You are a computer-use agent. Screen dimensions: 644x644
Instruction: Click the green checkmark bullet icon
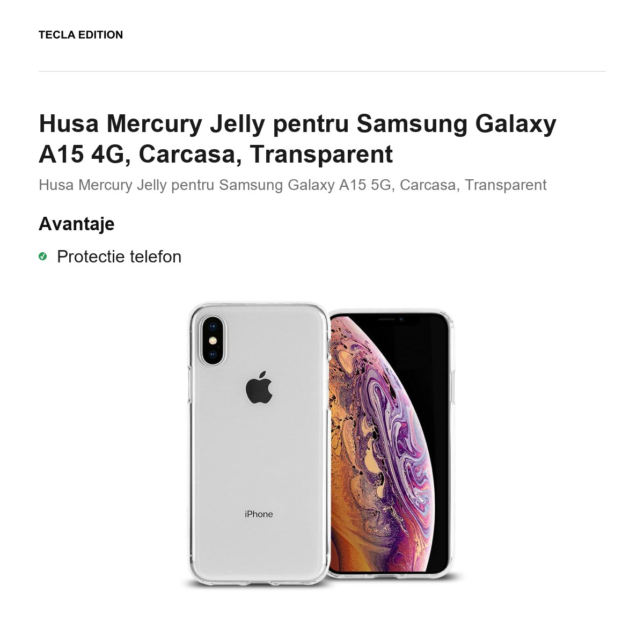click(x=43, y=257)
